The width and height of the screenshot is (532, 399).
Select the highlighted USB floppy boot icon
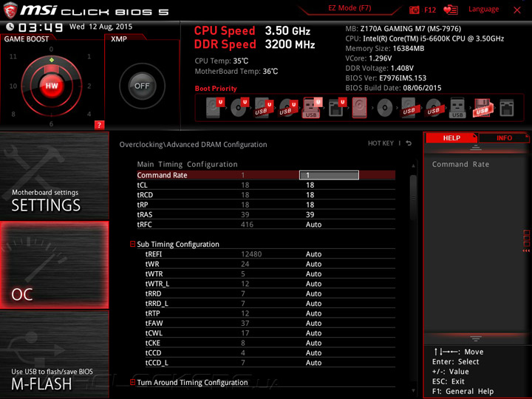(482, 108)
